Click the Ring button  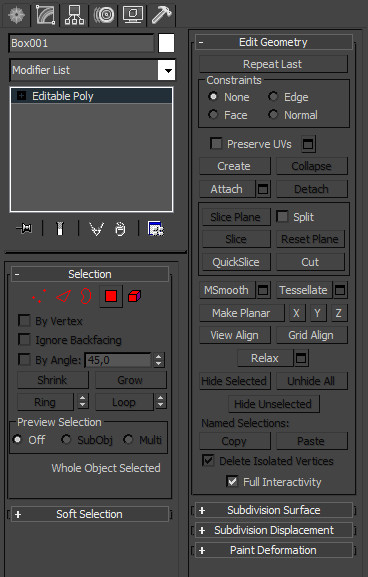pyautogui.click(x=45, y=402)
